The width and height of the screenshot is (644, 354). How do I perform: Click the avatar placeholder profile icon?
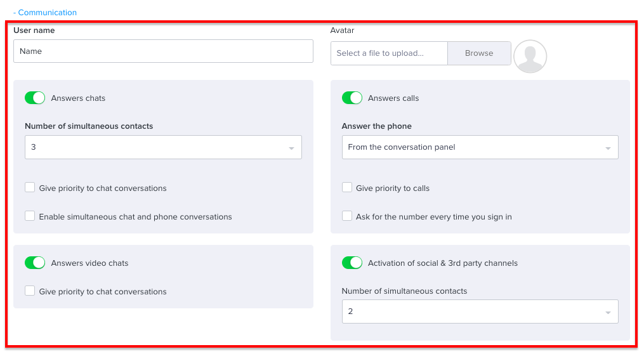pos(530,56)
